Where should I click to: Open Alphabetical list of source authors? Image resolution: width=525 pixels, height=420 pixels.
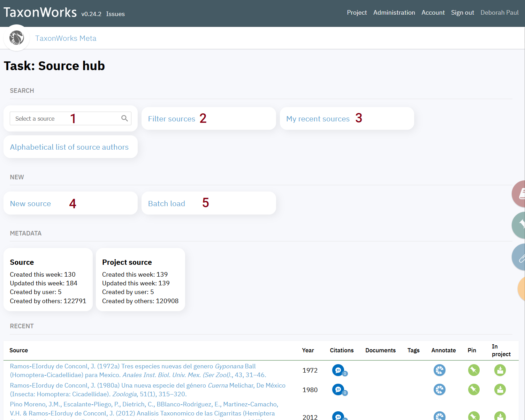[x=69, y=147]
